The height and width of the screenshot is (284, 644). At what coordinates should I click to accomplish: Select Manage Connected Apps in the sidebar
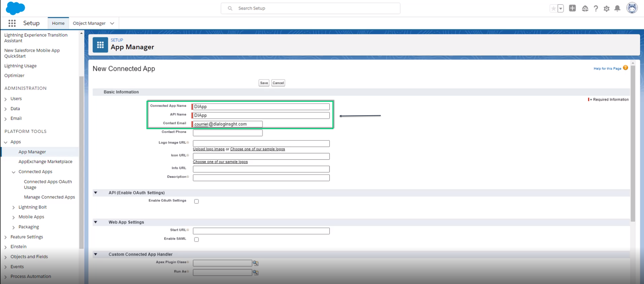49,197
